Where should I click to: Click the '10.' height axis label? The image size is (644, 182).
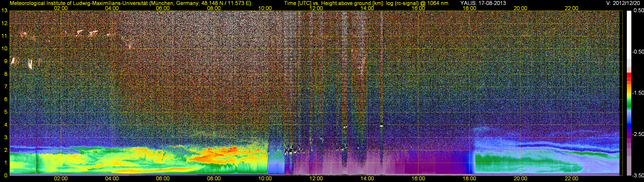coord(5,49)
